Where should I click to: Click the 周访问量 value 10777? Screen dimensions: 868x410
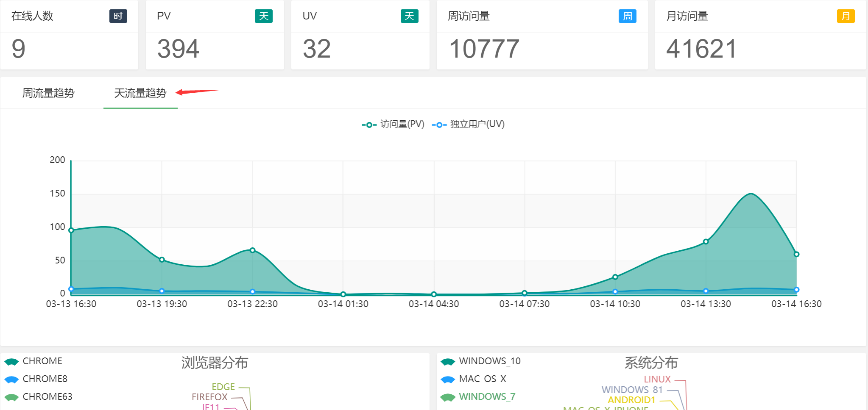point(484,49)
